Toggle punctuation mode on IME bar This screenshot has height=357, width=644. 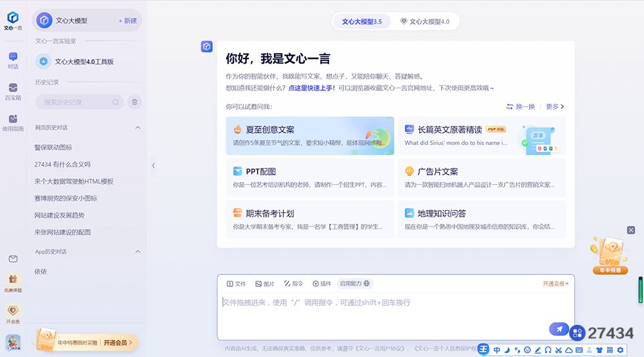click(517, 350)
